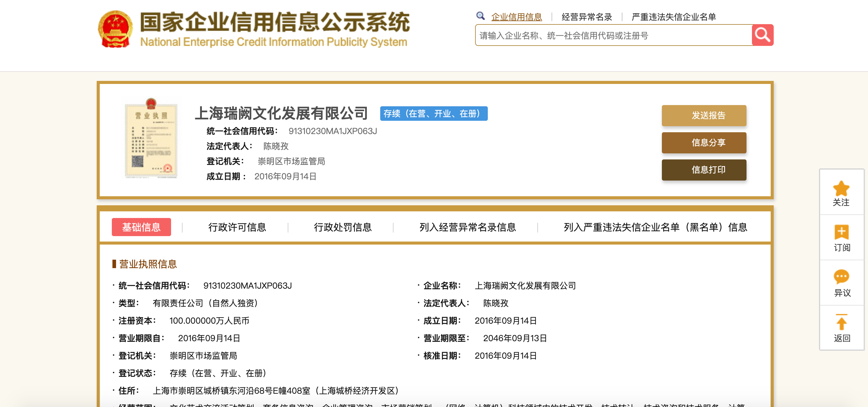The image size is (868, 407).
Task: Click the 订阅 subscribe plus icon
Action: pos(841,232)
